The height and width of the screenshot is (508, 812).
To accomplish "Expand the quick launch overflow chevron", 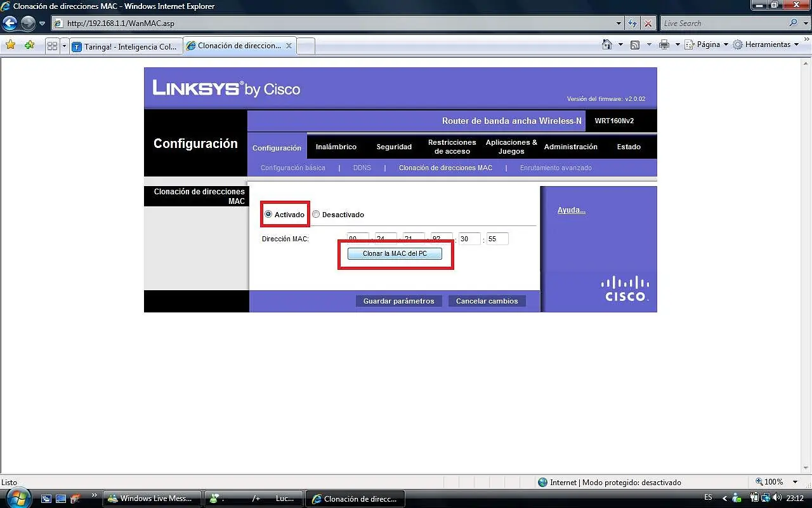I will click(x=95, y=495).
